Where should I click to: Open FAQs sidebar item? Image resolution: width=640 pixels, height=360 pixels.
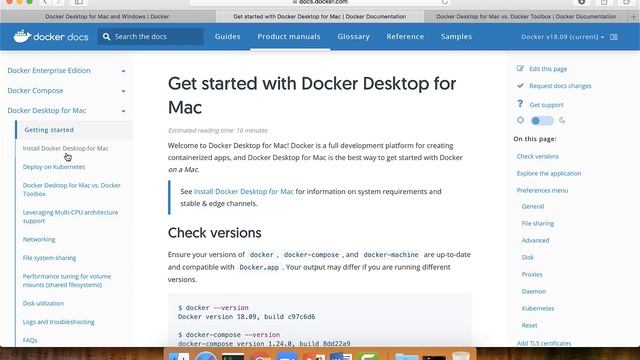coord(30,340)
